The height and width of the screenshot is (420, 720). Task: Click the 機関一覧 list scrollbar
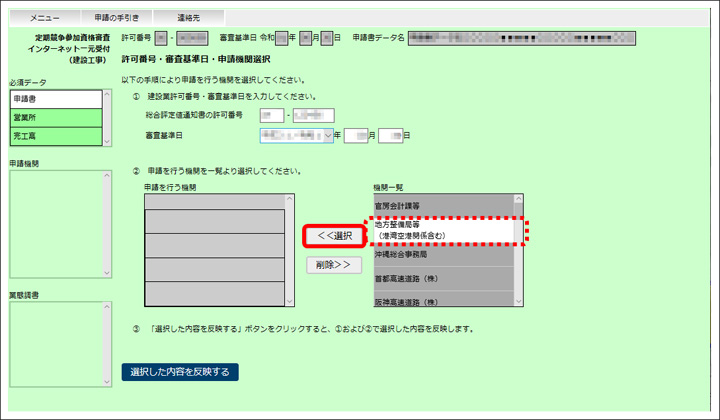518,250
